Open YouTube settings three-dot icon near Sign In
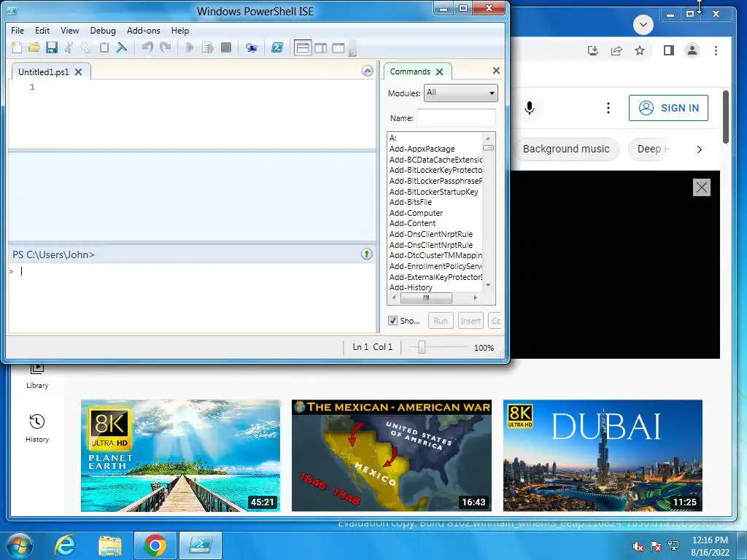Screen dimensions: 747x560 pyautogui.click(x=608, y=108)
